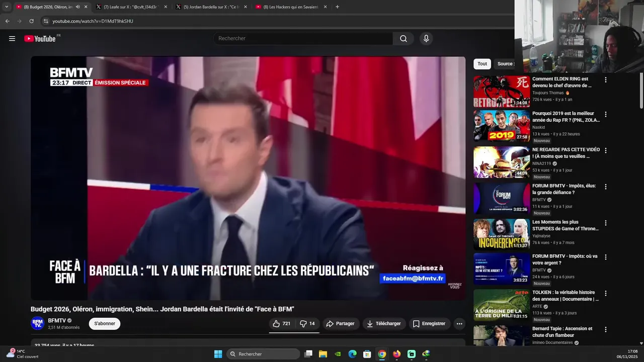
Task: Open Game of Thrones Incohérences thumbnail
Action: tap(501, 234)
